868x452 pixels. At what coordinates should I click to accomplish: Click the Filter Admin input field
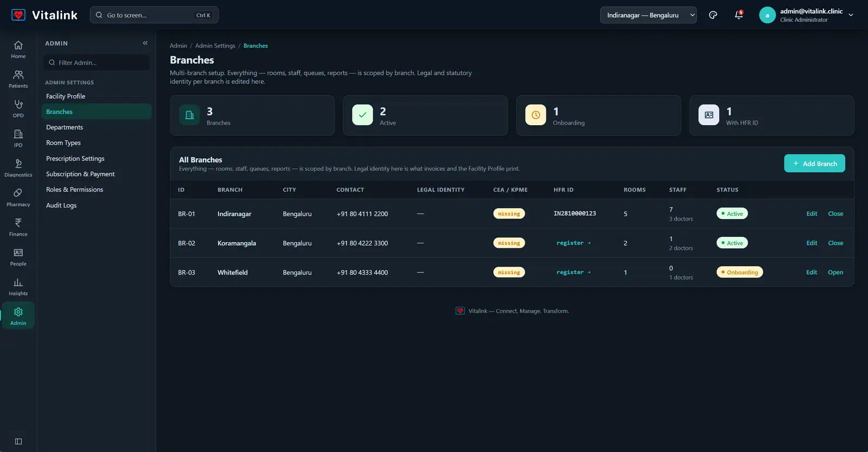(x=97, y=62)
